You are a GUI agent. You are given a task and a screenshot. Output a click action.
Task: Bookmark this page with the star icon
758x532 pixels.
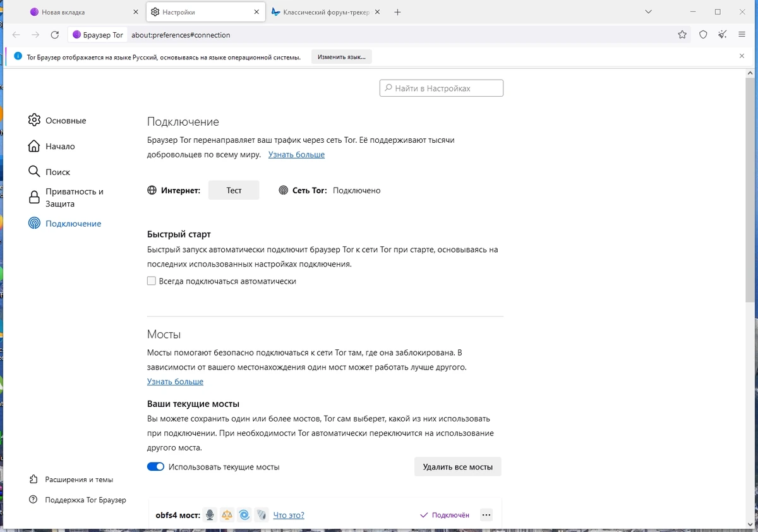click(682, 35)
